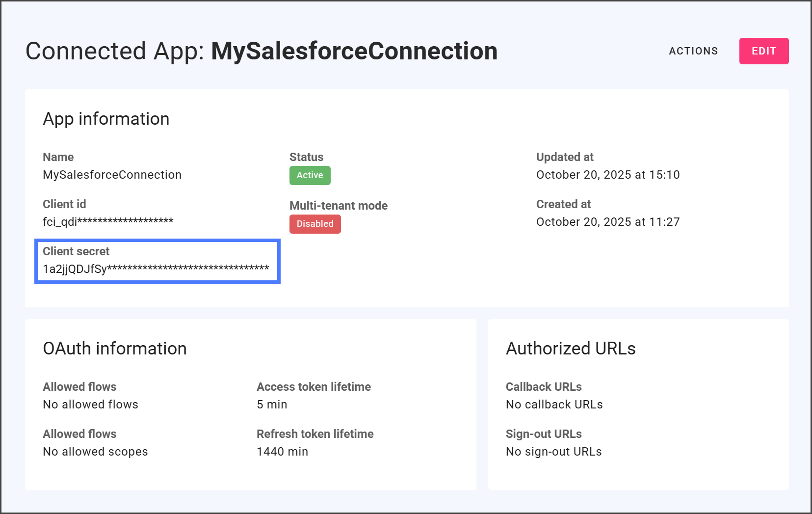Click the No allowed scopes text
The height and width of the screenshot is (514, 812).
coord(95,452)
